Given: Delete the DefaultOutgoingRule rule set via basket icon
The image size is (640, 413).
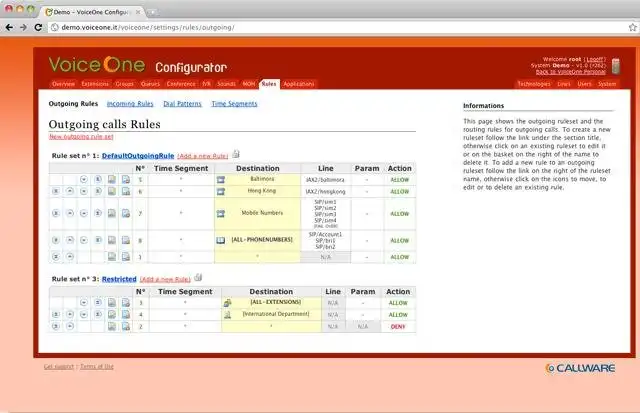Looking at the screenshot, I should click(236, 154).
